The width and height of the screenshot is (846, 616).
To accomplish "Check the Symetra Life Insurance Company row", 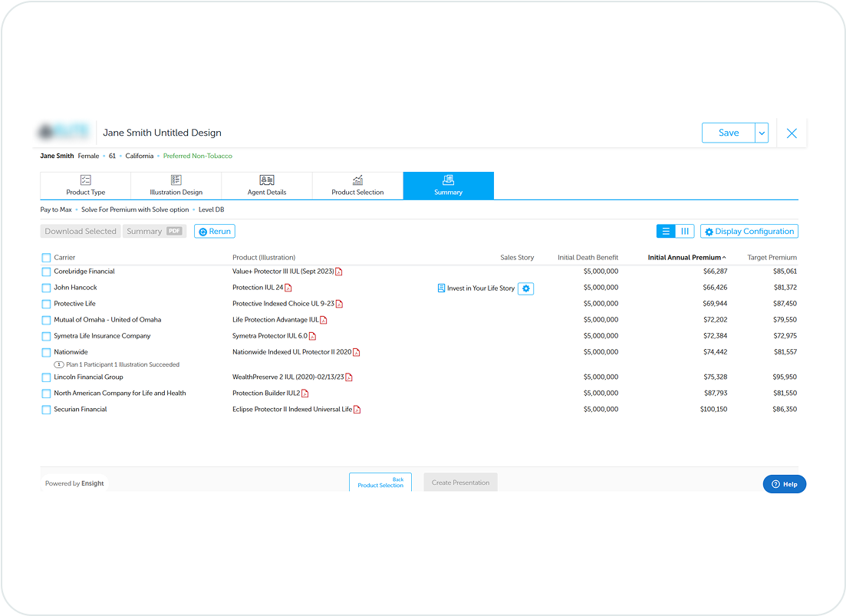I will click(x=46, y=337).
